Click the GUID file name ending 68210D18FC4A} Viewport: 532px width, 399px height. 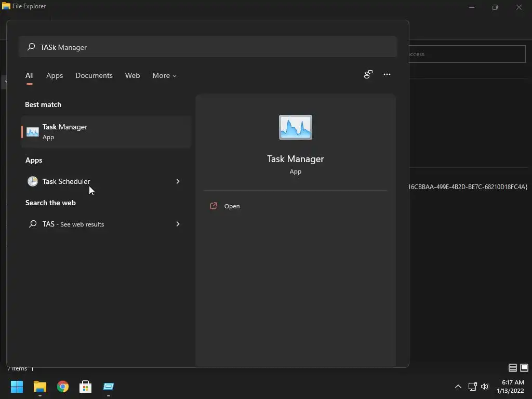pyautogui.click(x=468, y=187)
